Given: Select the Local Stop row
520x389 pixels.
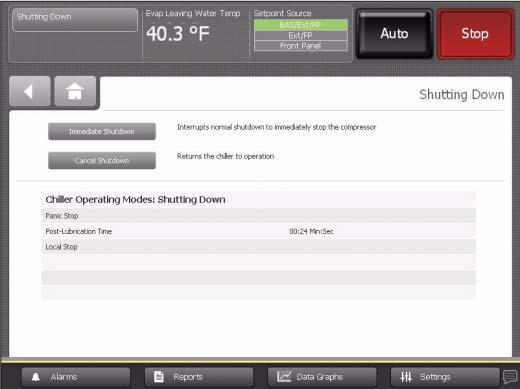Looking at the screenshot, I should click(259, 247).
